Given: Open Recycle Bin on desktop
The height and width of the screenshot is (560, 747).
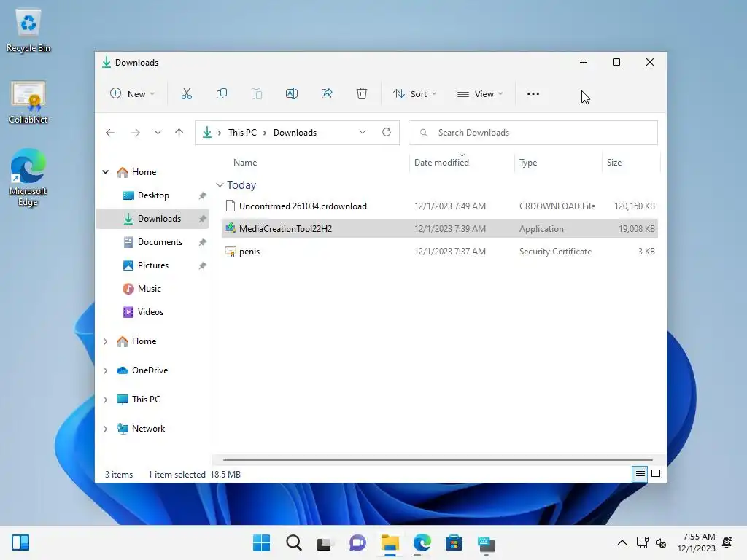Looking at the screenshot, I should pyautogui.click(x=28, y=31).
